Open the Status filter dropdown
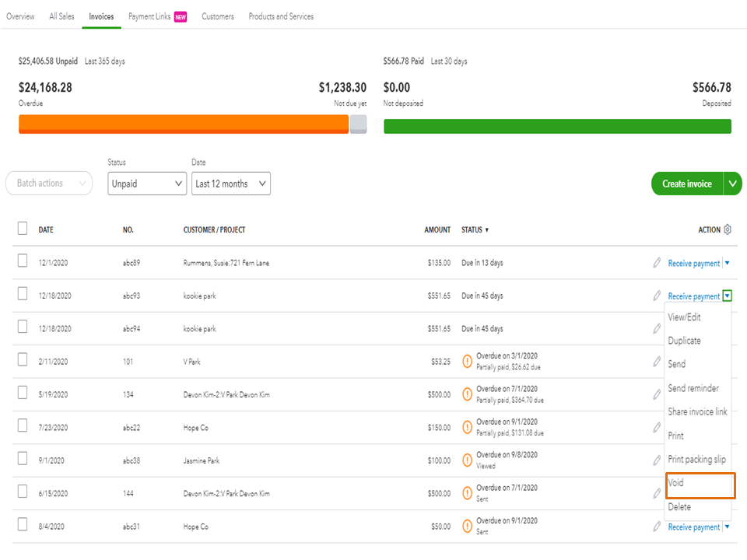 click(x=147, y=184)
